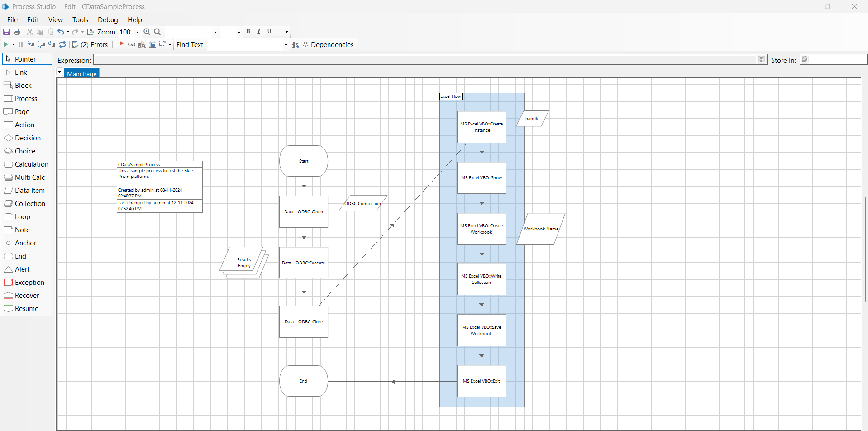Select the Calculation stage tool

[27, 164]
